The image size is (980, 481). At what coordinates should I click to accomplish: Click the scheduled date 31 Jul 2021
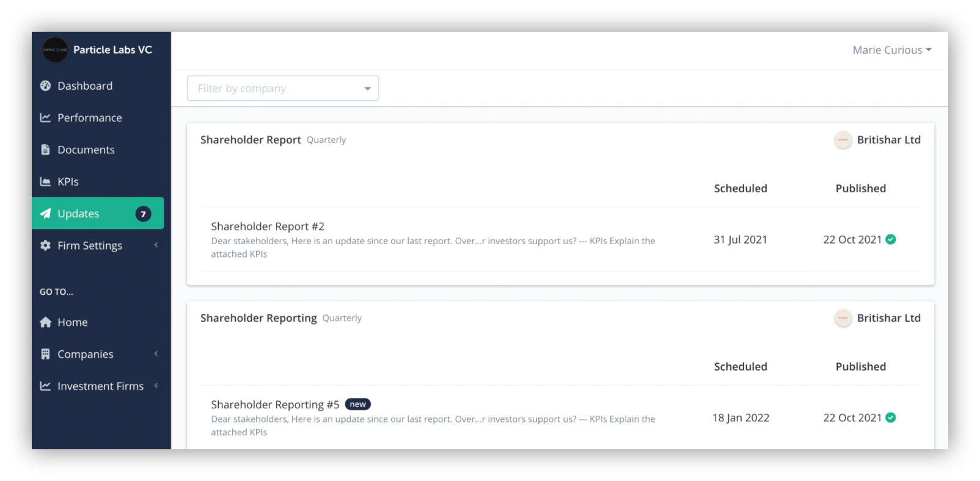click(x=740, y=240)
